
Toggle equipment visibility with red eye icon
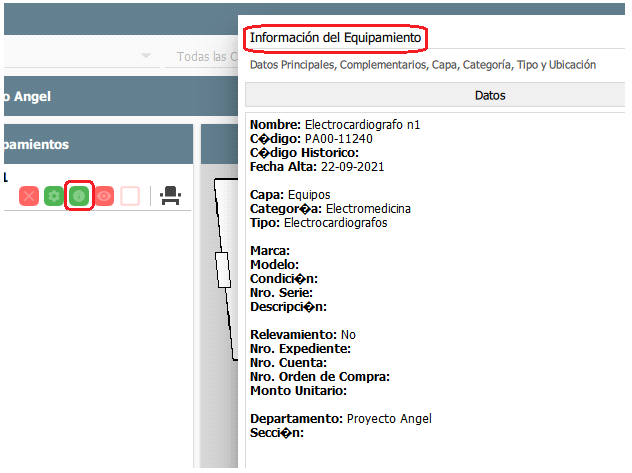click(x=104, y=196)
